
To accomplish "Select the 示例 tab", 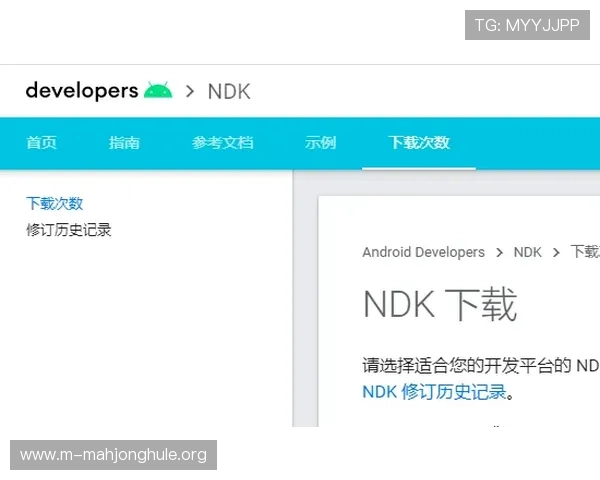I will [x=320, y=143].
